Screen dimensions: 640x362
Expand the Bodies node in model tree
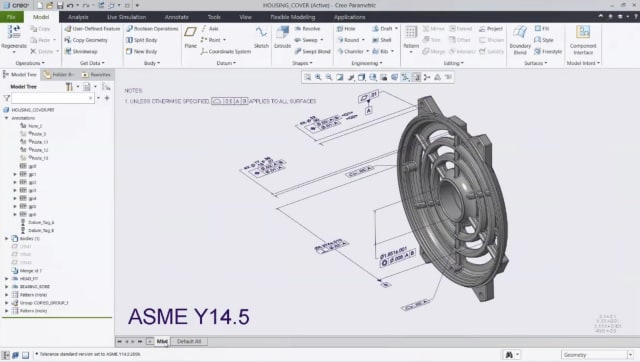click(7, 238)
